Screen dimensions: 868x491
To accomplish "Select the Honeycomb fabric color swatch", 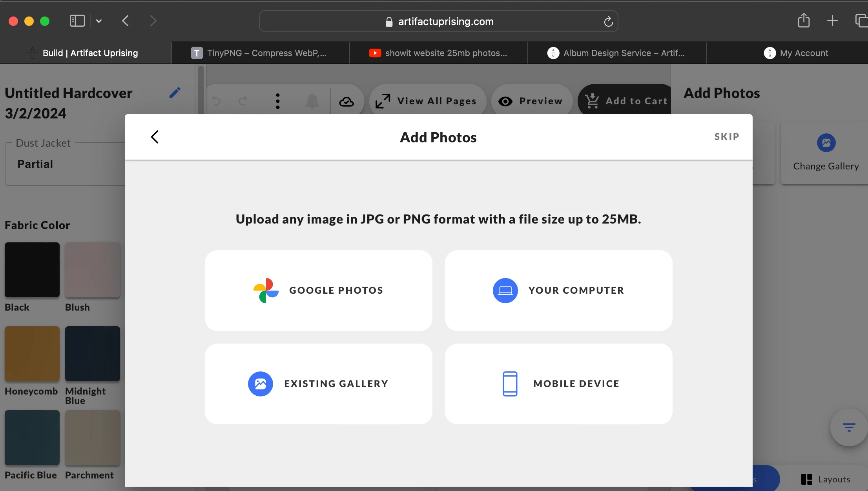I will (x=32, y=354).
